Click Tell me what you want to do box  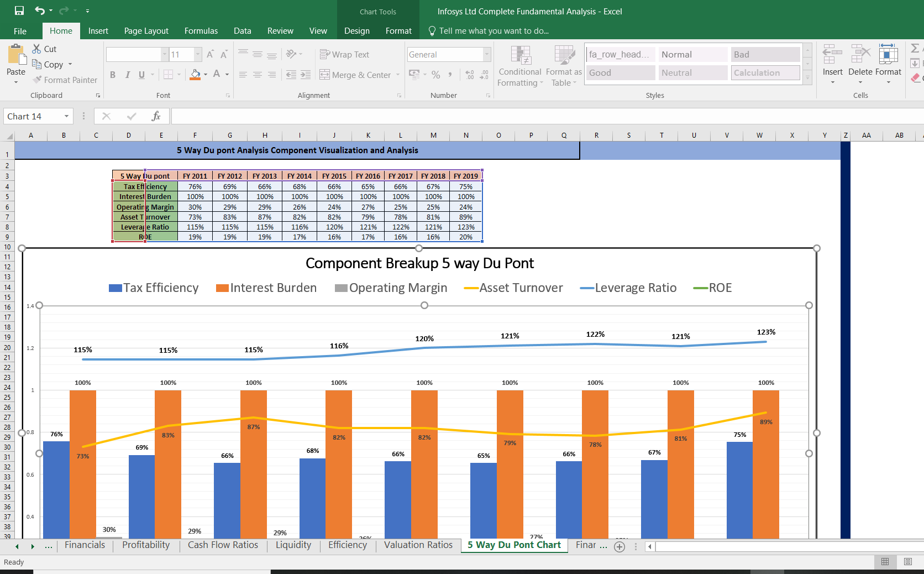point(489,31)
